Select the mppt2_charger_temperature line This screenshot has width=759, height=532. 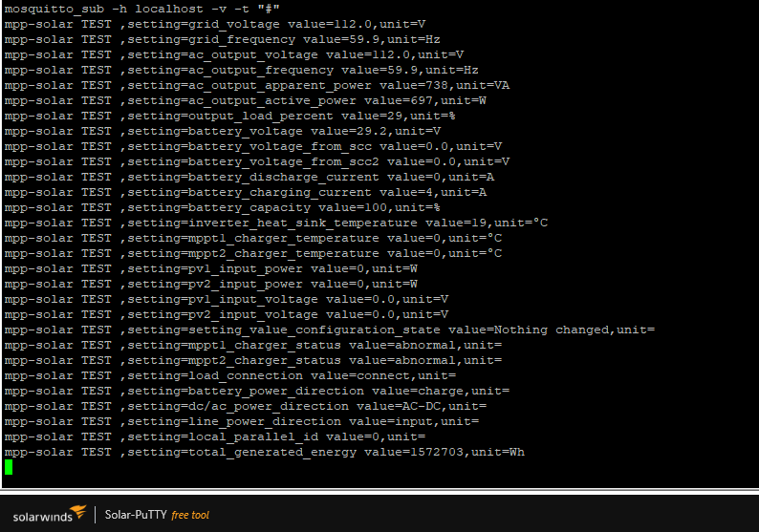pos(253,253)
